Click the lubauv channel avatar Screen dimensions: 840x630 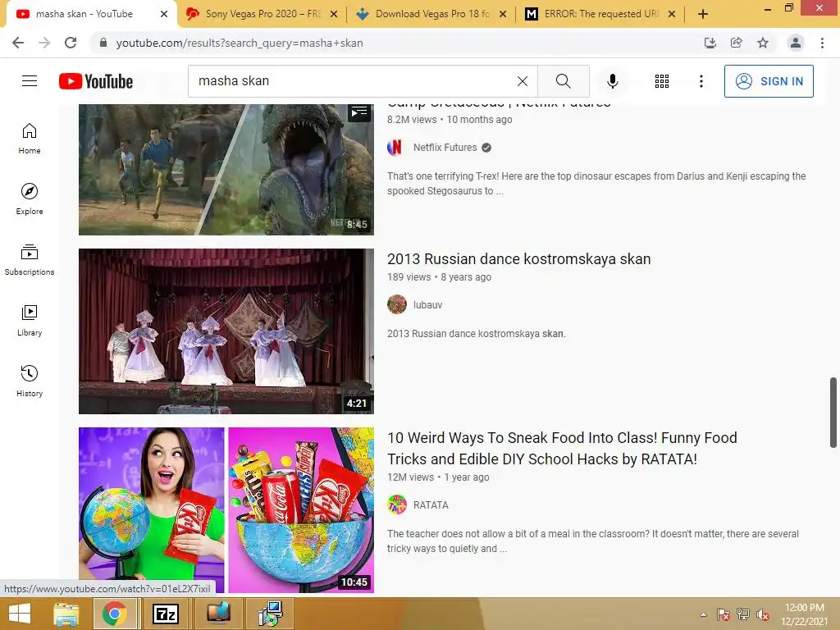tap(397, 304)
